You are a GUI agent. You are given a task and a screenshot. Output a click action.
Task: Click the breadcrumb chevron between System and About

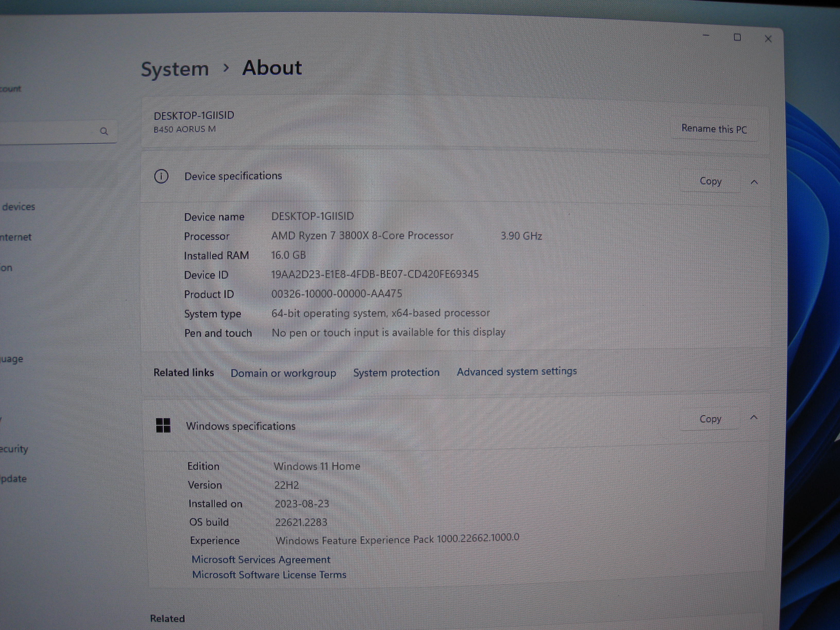click(x=226, y=68)
